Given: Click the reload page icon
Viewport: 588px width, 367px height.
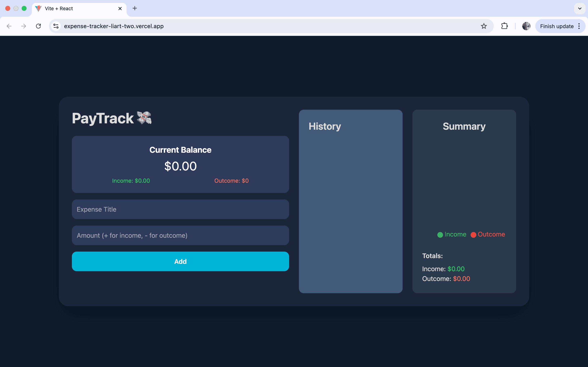Looking at the screenshot, I should point(38,26).
